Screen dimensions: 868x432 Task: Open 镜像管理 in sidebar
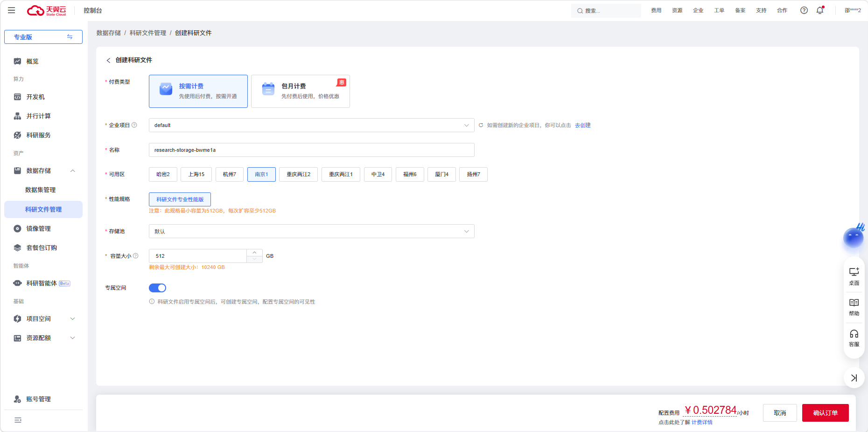click(43, 228)
